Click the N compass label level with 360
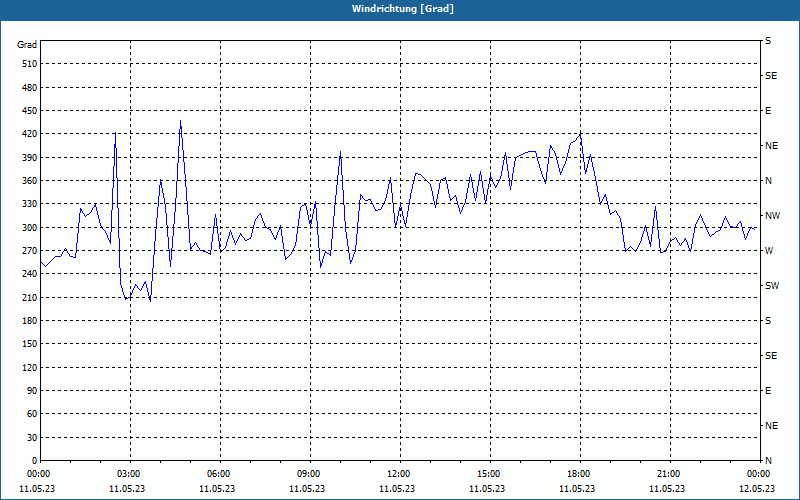 (x=768, y=181)
